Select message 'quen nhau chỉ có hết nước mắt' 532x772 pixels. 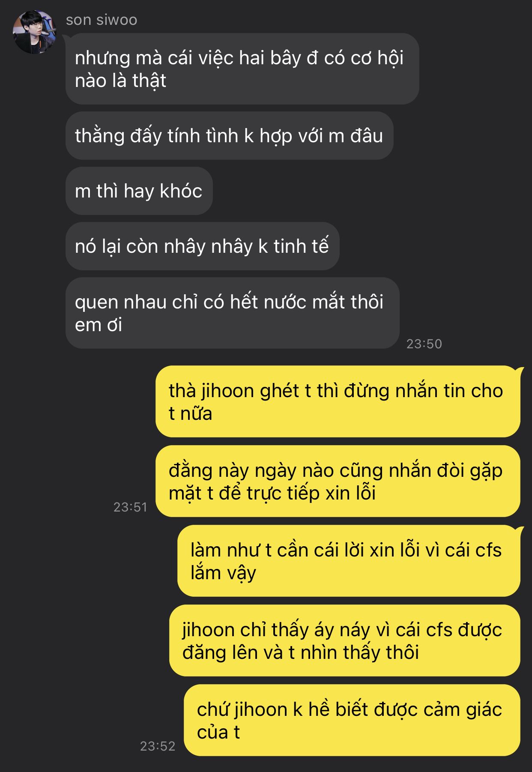pyautogui.click(x=232, y=313)
